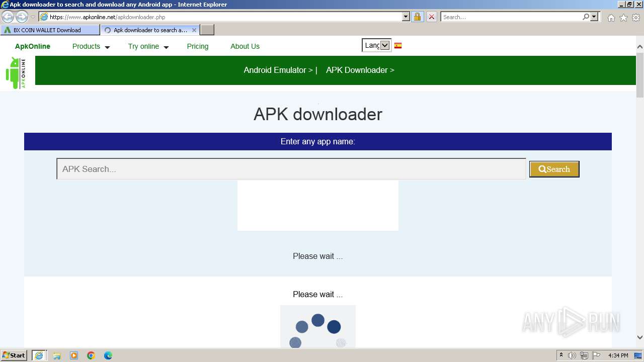Click the Show desktop monitor icon
The height and width of the screenshot is (362, 644).
pos(638,355)
